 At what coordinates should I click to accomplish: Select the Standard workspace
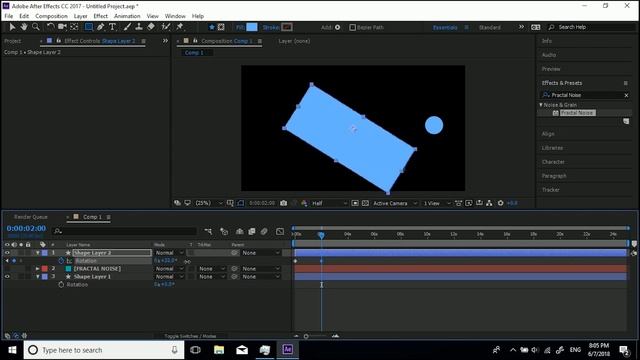pyautogui.click(x=489, y=27)
